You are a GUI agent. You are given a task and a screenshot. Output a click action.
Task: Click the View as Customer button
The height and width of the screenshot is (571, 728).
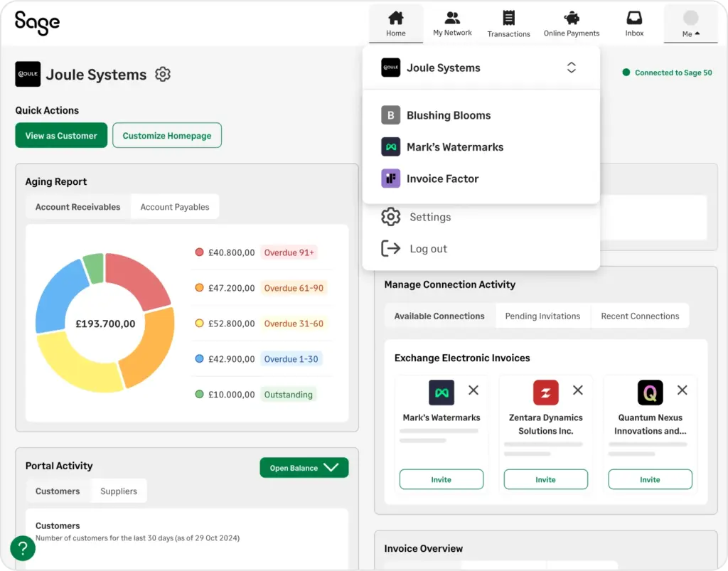[61, 136]
